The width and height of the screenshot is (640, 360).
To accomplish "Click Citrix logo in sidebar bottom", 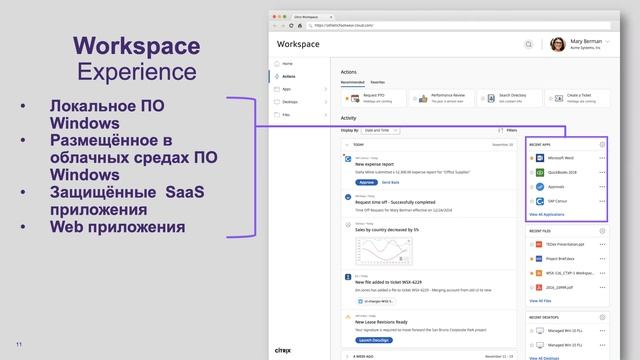I will [x=283, y=351].
